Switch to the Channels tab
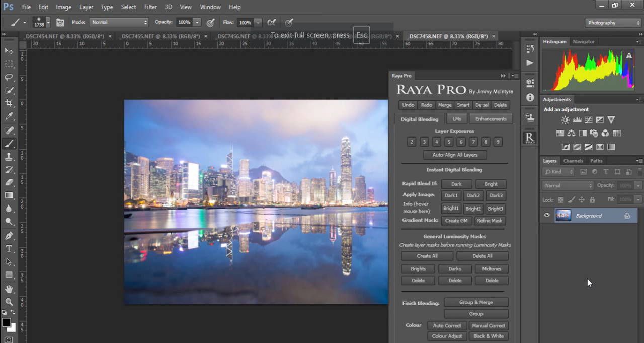Viewport: 644px width, 343px height. click(x=573, y=161)
